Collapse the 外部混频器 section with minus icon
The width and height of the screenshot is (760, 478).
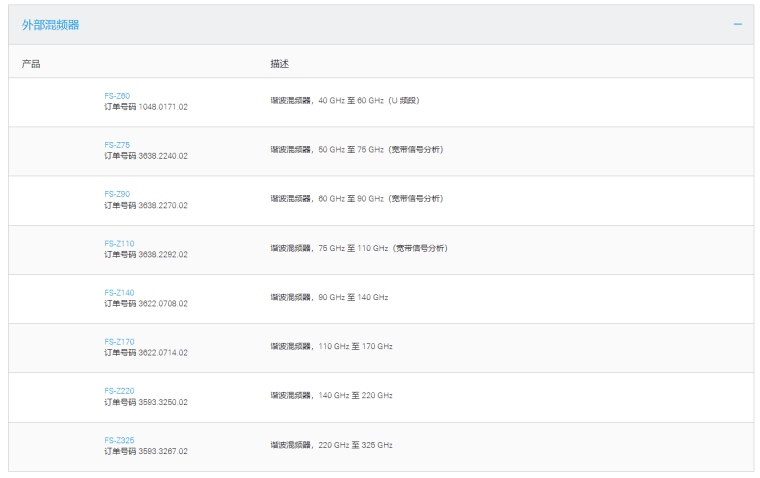(737, 24)
